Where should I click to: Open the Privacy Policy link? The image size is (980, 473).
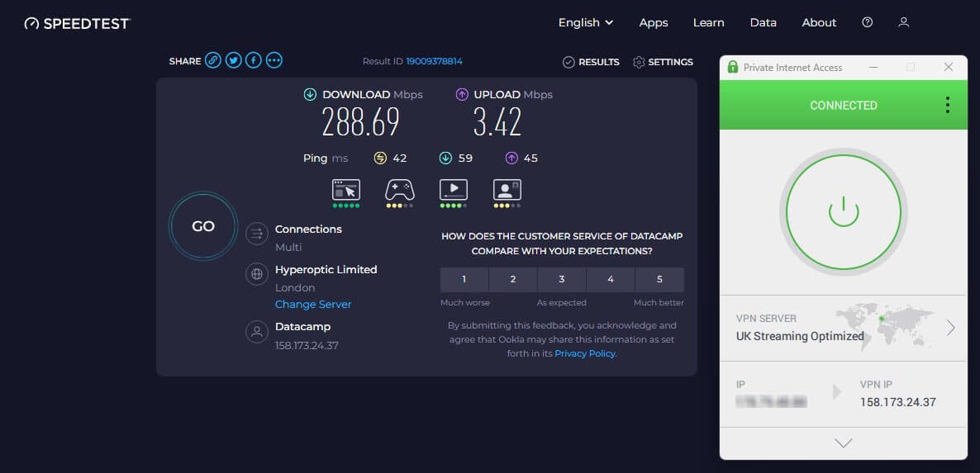(x=585, y=353)
